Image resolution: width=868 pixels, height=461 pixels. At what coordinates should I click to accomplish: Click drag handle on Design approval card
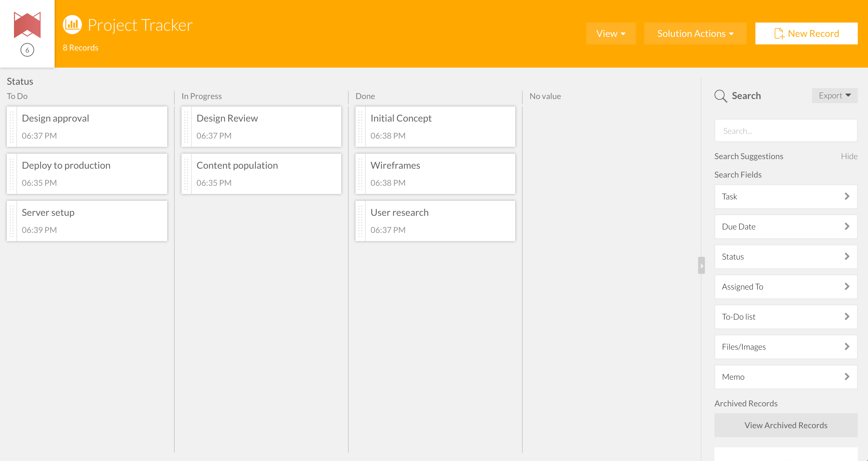[x=12, y=127]
